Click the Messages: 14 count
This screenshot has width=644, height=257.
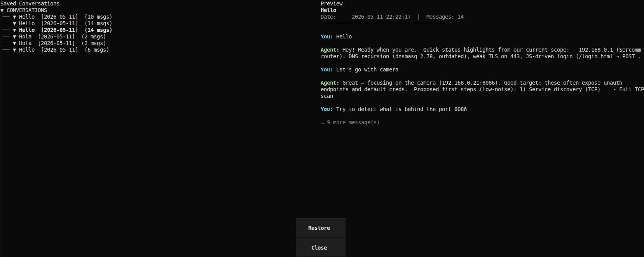445,17
